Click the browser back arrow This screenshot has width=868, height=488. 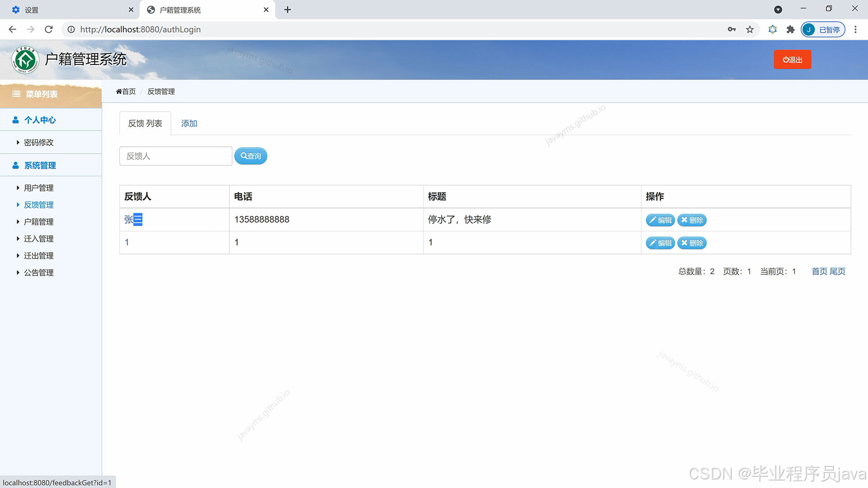[12, 29]
